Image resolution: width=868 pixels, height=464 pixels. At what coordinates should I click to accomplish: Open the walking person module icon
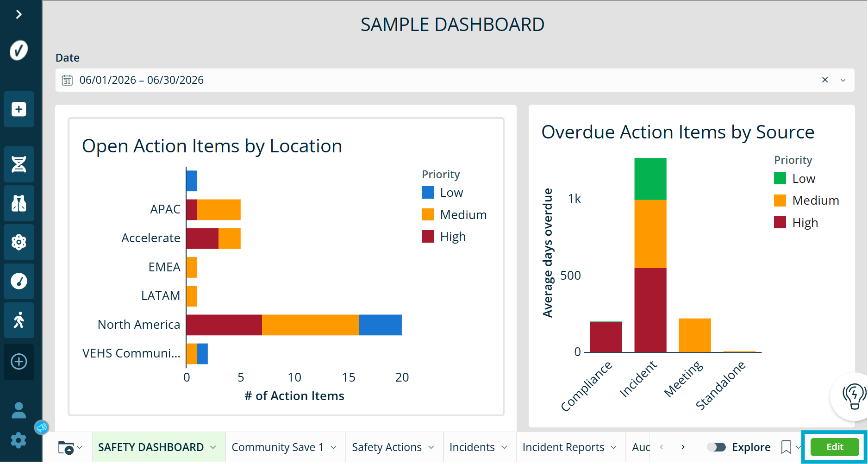[19, 320]
